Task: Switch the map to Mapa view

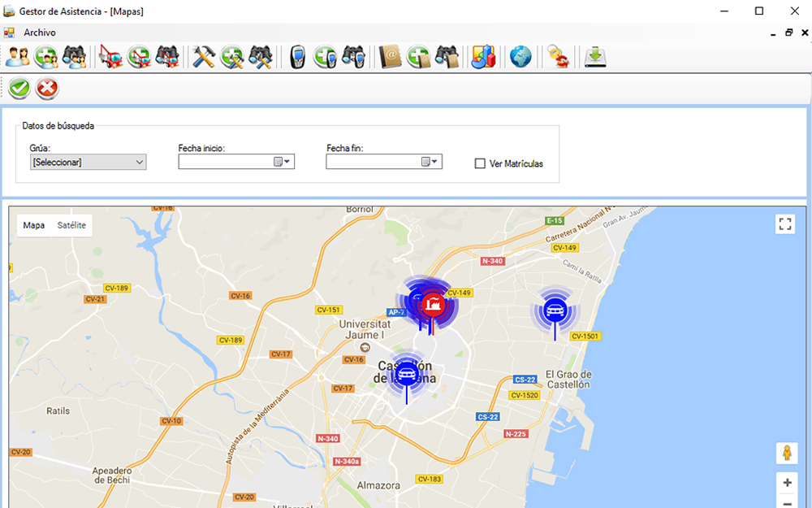Action: pyautogui.click(x=33, y=225)
